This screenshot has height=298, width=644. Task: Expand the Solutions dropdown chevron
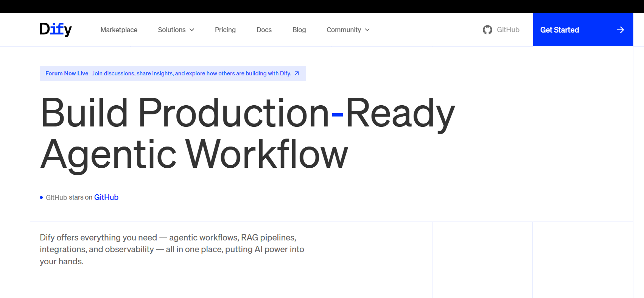click(x=192, y=30)
